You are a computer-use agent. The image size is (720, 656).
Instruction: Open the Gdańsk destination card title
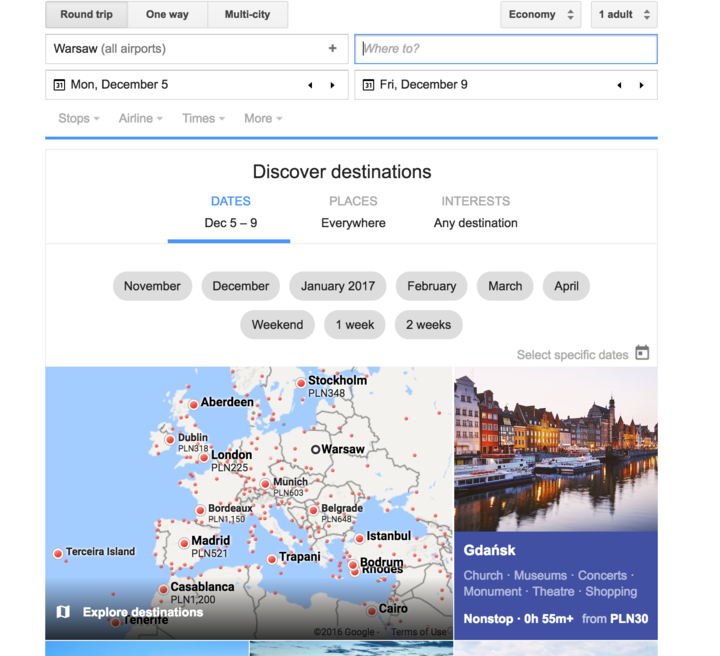pyautogui.click(x=489, y=550)
